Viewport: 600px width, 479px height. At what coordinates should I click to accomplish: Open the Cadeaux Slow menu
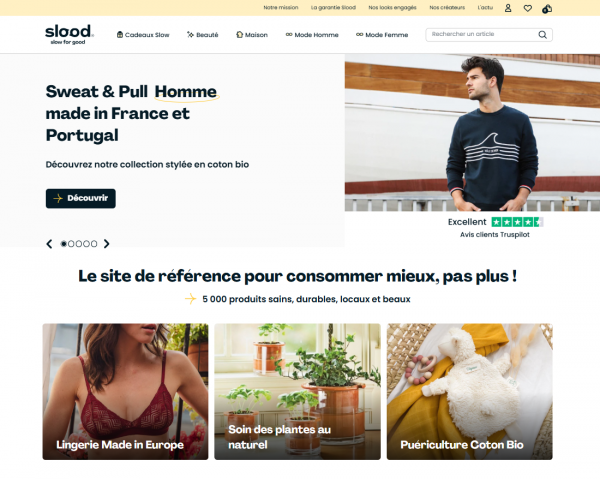[x=143, y=35]
